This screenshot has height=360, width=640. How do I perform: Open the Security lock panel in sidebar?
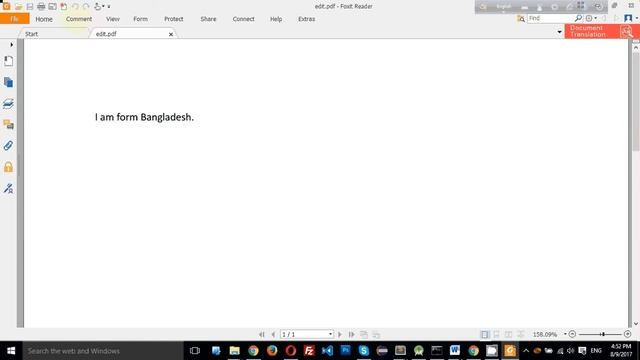8,167
